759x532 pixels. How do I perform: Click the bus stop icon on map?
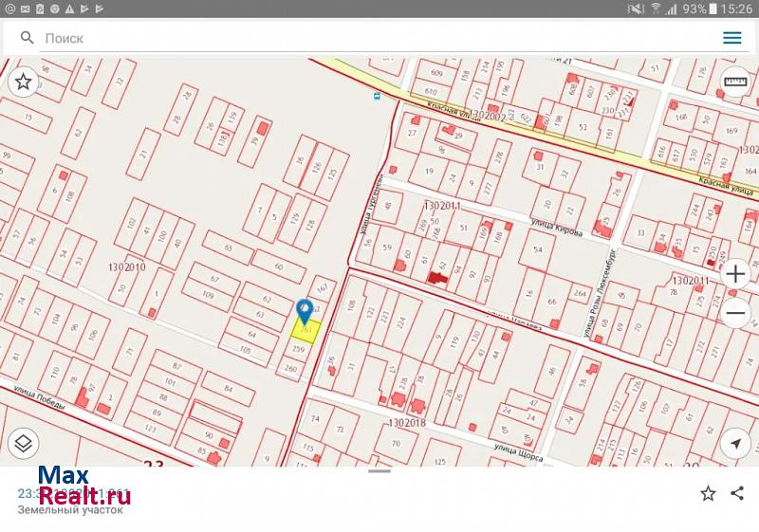click(377, 96)
